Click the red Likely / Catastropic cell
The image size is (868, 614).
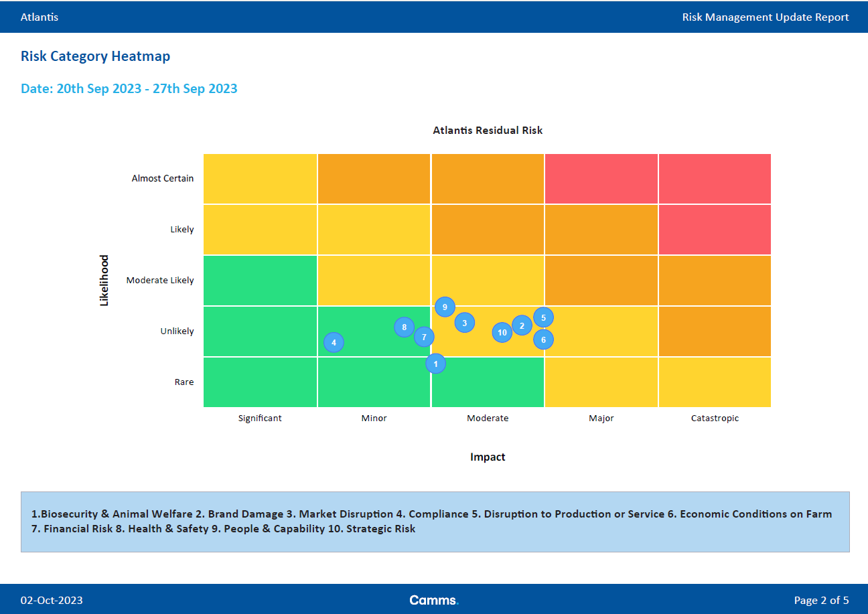coord(715,230)
